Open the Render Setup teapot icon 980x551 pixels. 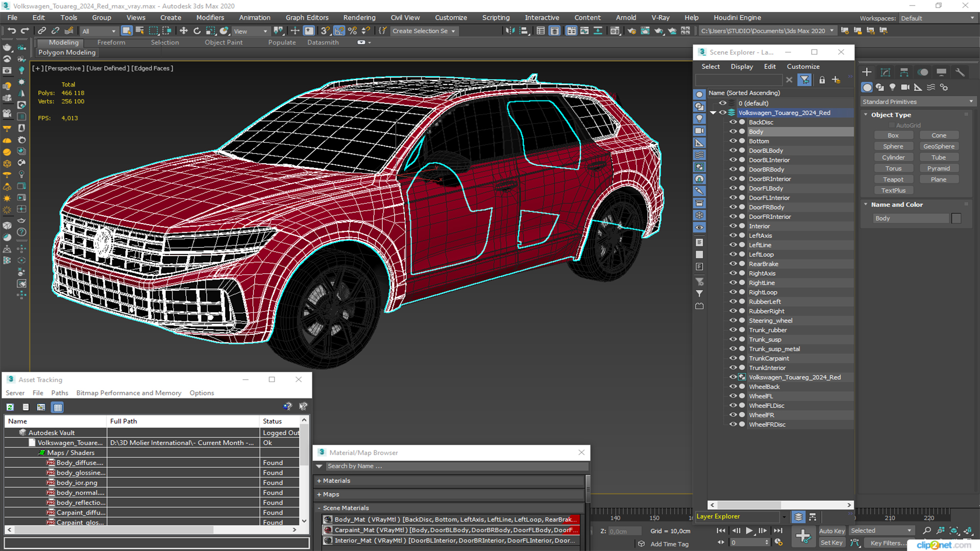click(632, 31)
